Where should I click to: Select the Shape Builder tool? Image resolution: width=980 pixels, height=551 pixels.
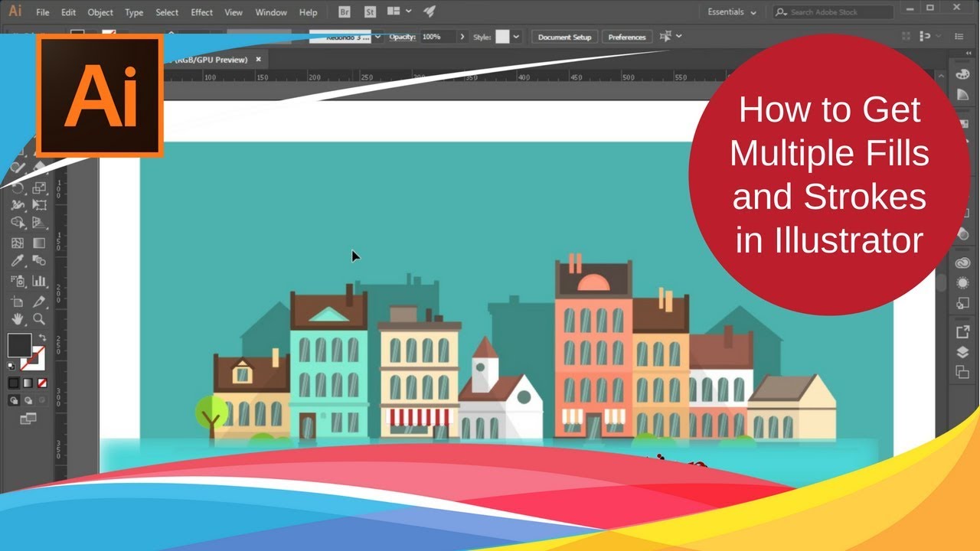[x=18, y=223]
